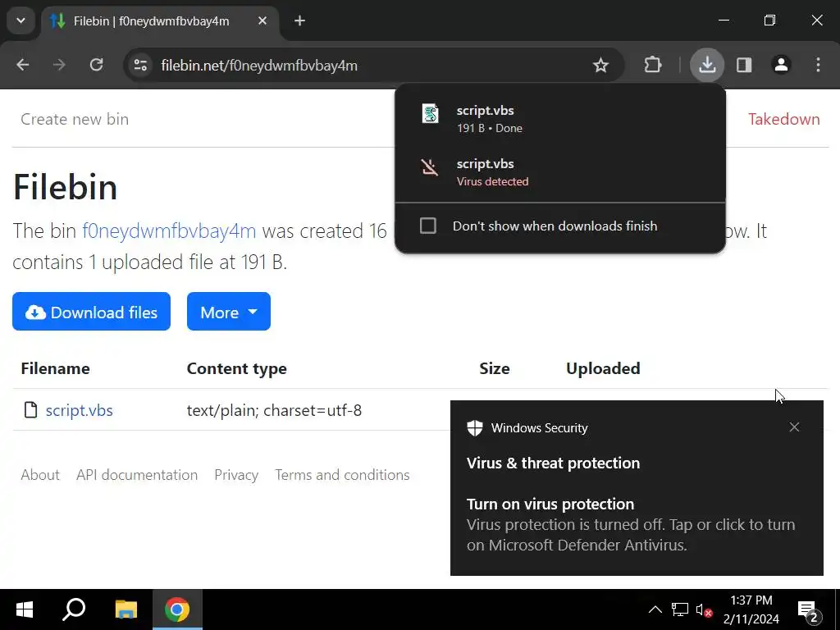
Task: Open the Extensions puzzle icon
Action: [652, 66]
